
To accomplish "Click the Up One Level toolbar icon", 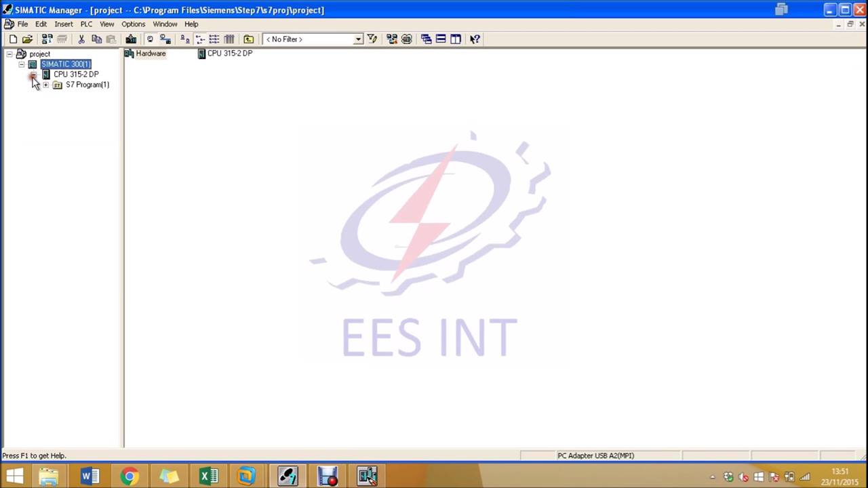I will (248, 39).
